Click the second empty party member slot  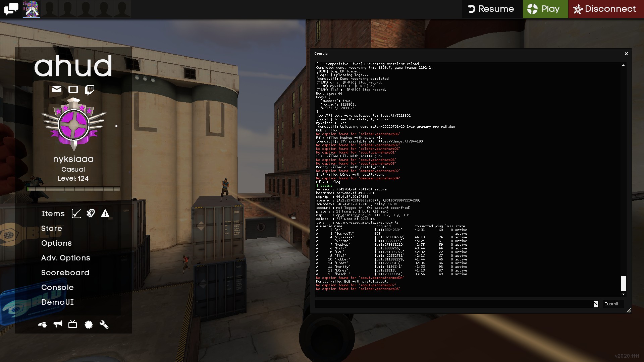[68, 9]
